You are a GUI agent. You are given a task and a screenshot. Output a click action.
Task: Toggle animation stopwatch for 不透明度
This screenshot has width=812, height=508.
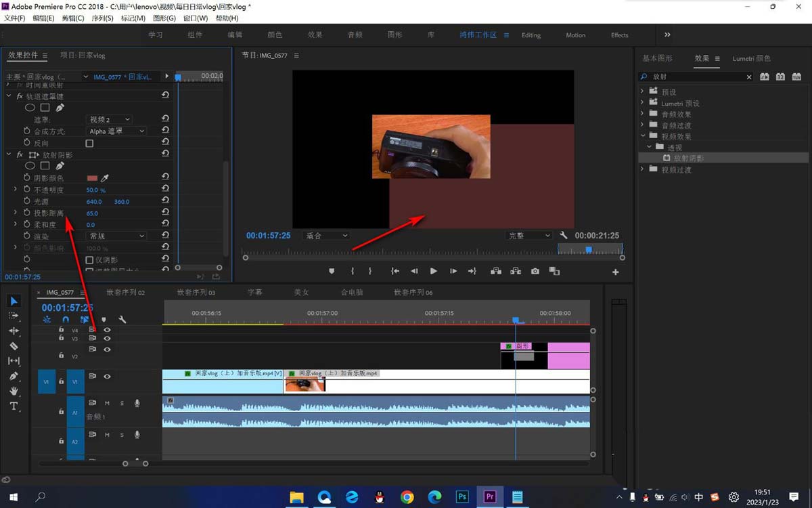click(x=27, y=190)
